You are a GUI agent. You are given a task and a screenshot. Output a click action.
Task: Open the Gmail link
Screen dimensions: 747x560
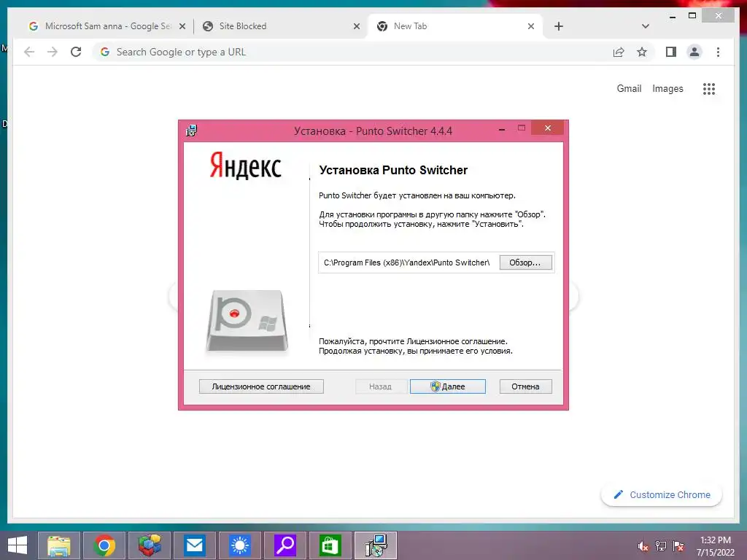[629, 88]
